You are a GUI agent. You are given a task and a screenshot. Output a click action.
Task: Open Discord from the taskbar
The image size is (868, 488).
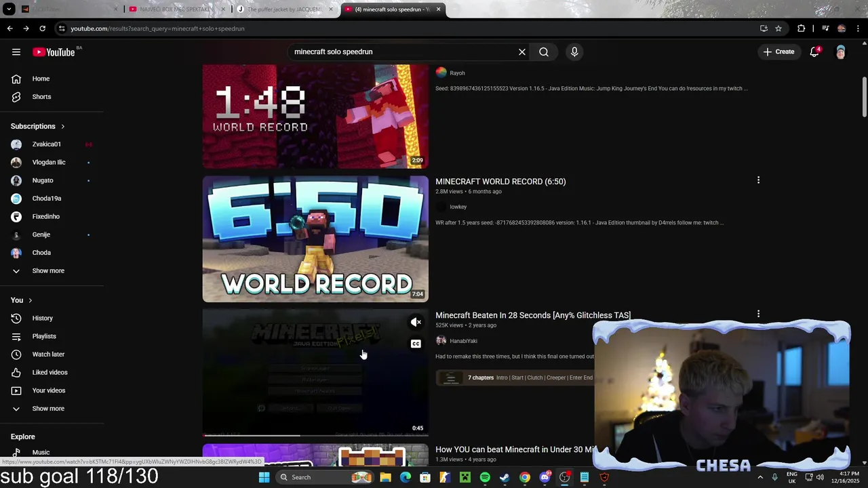pos(545,477)
